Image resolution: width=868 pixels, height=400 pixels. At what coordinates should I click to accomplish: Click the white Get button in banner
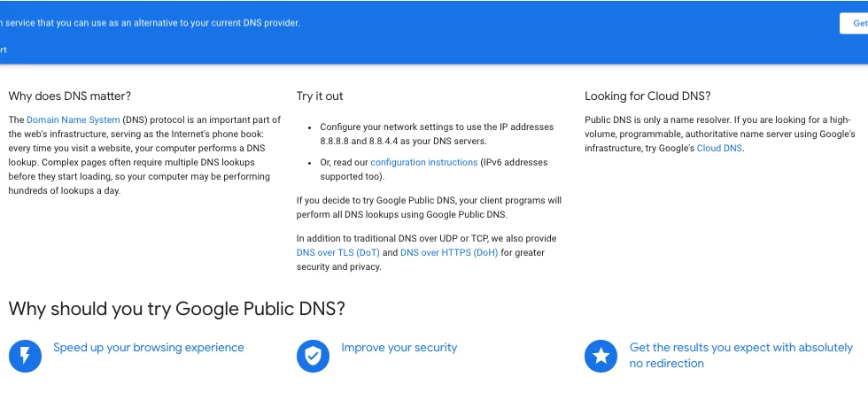click(x=854, y=23)
